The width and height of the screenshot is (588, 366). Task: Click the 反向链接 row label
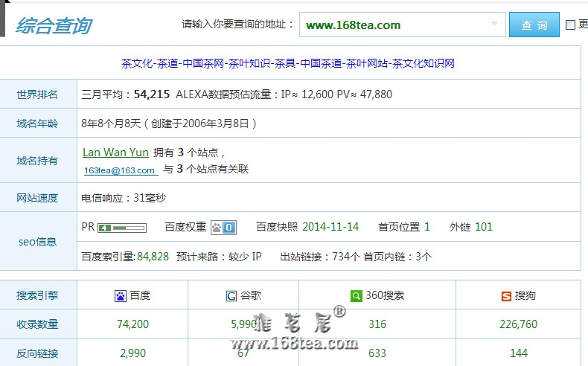37,353
